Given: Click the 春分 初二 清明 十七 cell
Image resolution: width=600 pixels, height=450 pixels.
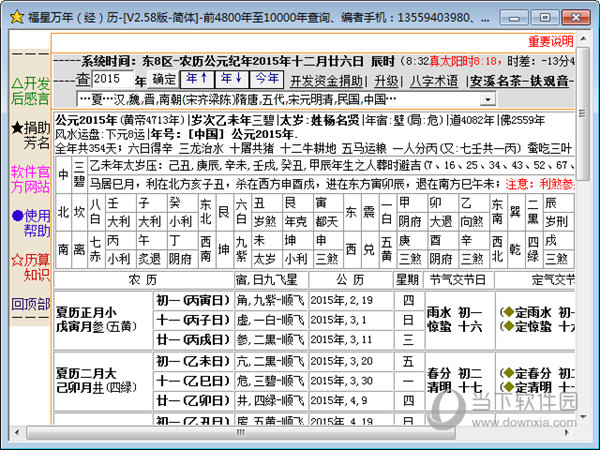Looking at the screenshot, I should [x=459, y=381].
